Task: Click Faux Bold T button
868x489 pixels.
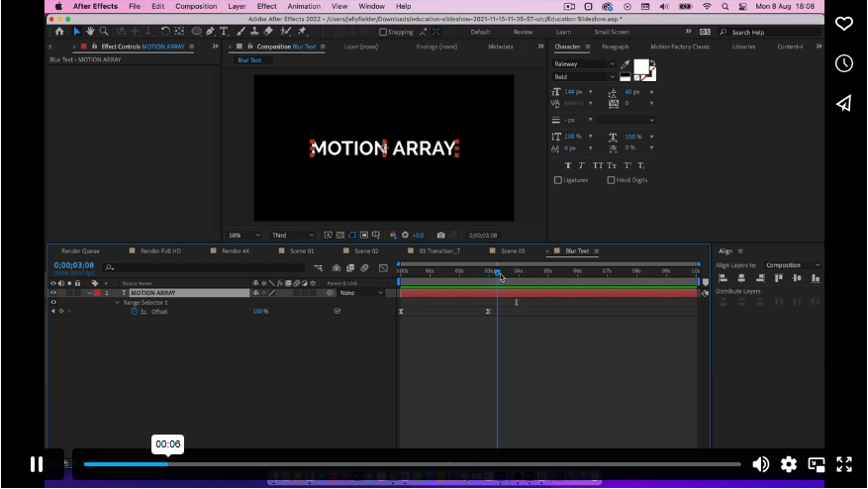Action: (x=568, y=165)
